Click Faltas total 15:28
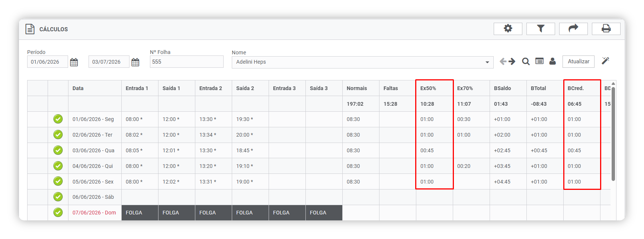 click(398, 104)
